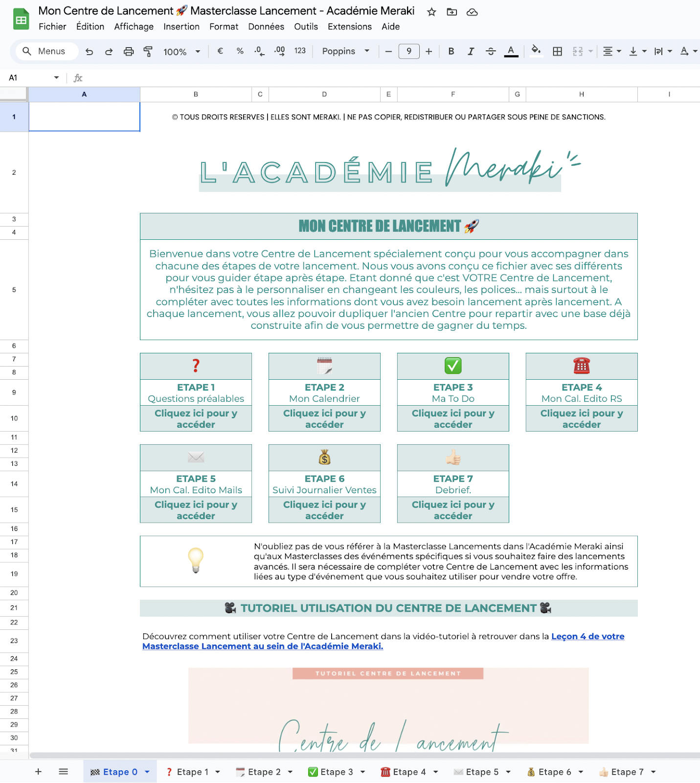The width and height of the screenshot is (700, 783).
Task: Click Etape 7 Debrief access link
Action: (x=453, y=510)
